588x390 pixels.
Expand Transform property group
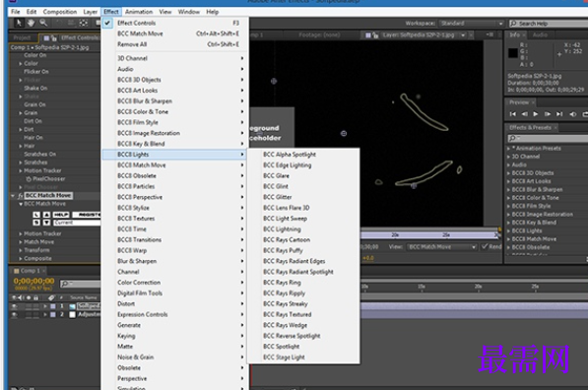[x=21, y=250]
